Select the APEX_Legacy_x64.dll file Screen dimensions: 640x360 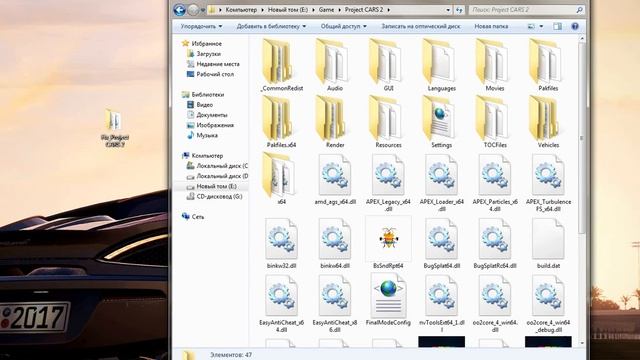coord(388,183)
